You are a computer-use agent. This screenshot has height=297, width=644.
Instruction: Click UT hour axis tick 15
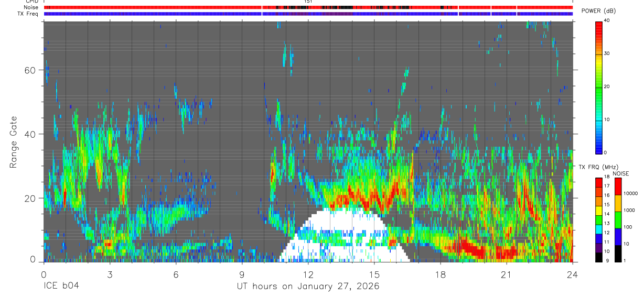(374, 274)
